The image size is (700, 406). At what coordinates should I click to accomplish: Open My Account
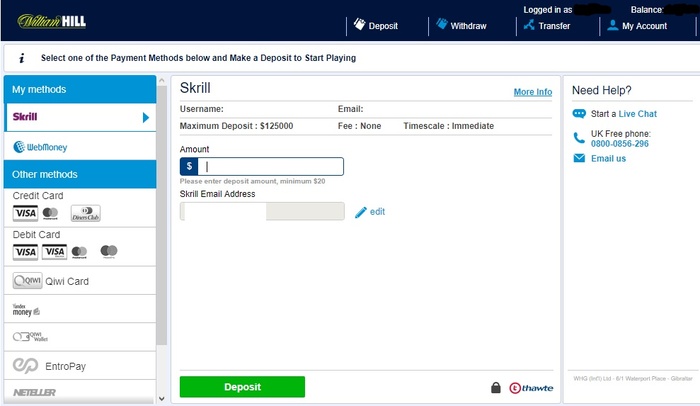point(637,26)
